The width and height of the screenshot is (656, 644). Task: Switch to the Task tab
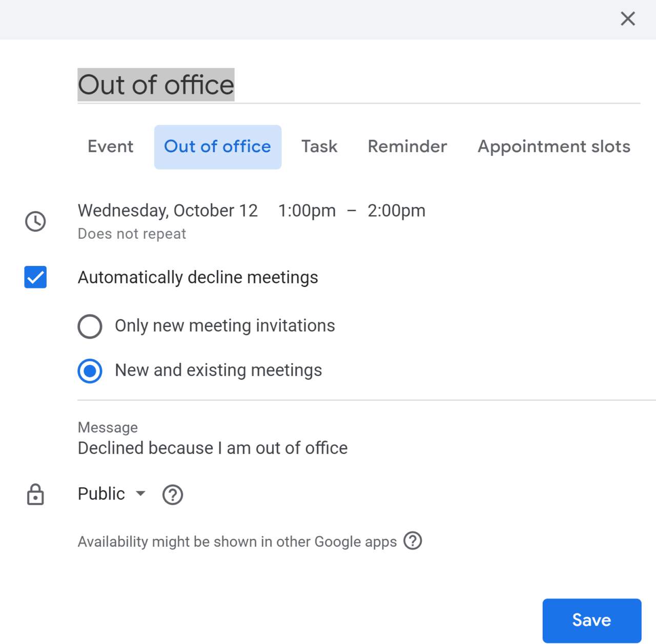(319, 147)
